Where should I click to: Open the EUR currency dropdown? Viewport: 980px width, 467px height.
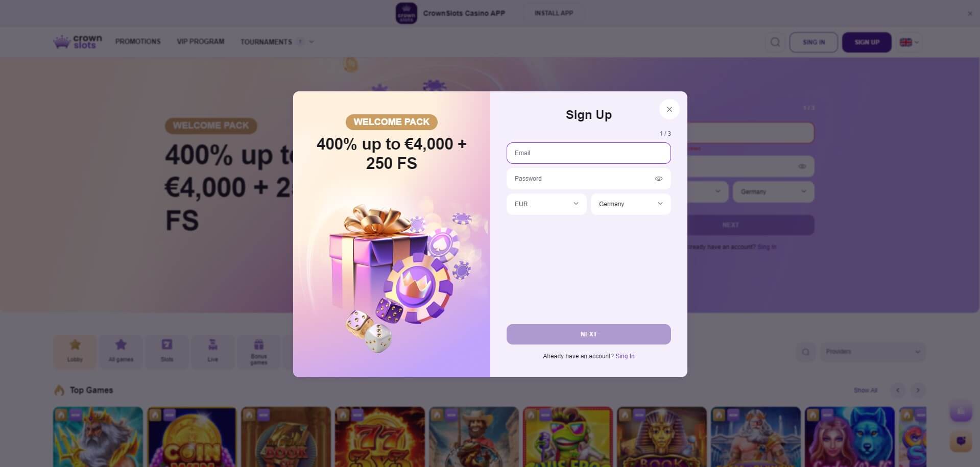546,204
